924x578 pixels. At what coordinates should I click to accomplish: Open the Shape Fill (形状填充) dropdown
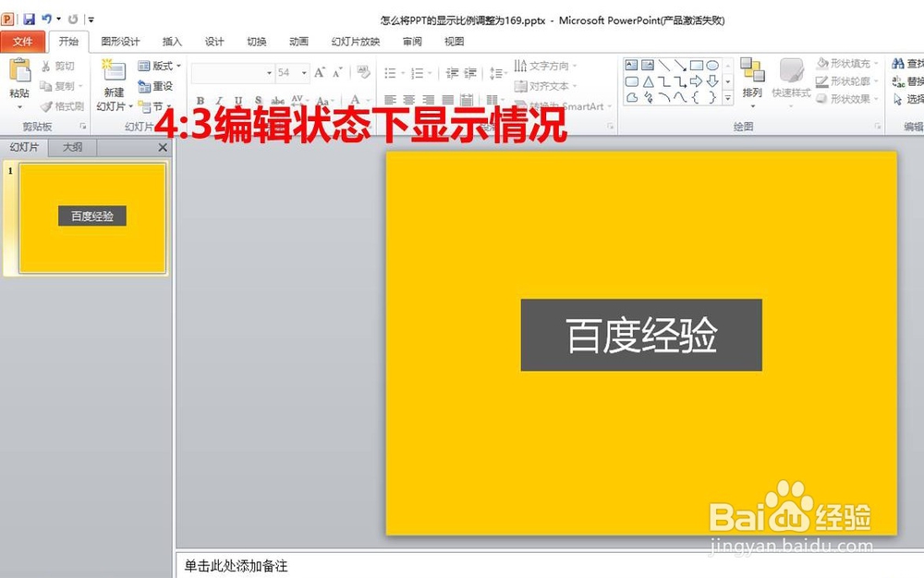(x=847, y=63)
